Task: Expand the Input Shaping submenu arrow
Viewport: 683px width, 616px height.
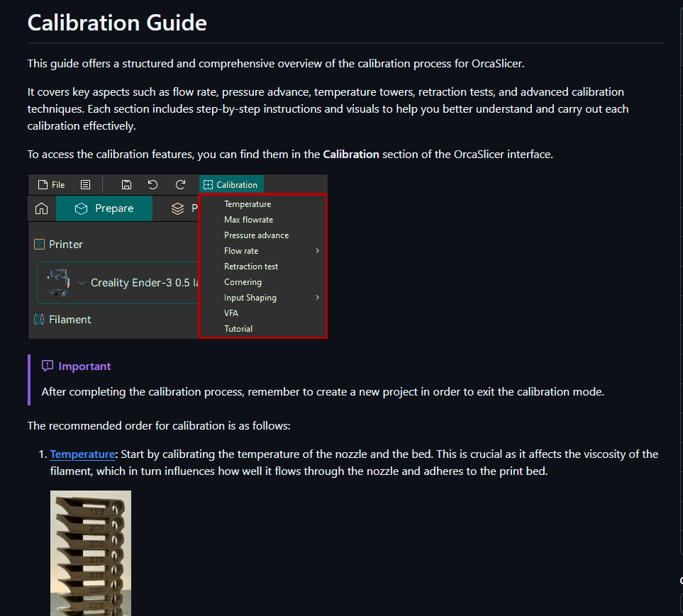Action: point(318,297)
